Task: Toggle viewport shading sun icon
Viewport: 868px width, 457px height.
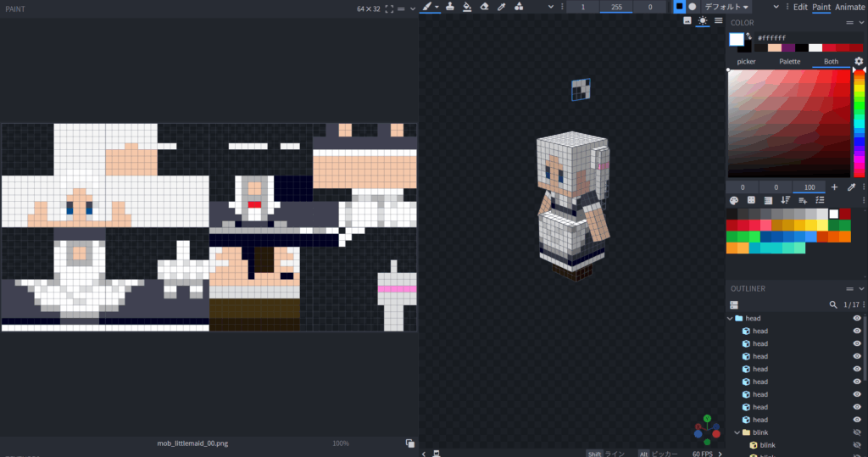Action: [x=703, y=21]
